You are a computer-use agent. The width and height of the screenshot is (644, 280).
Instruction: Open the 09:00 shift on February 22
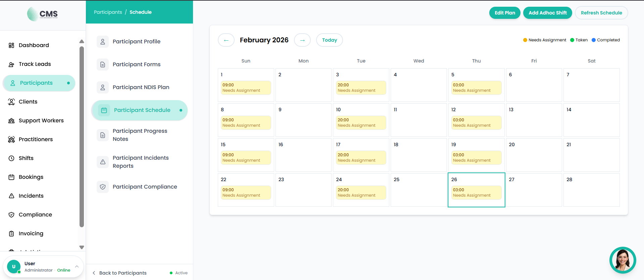(x=246, y=193)
